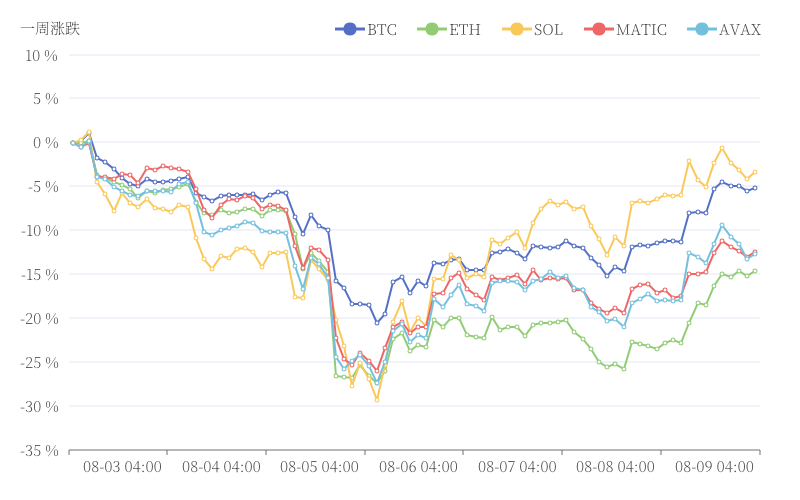The image size is (800, 500).
Task: Toggle the SOL series legend label
Action: coord(548,29)
